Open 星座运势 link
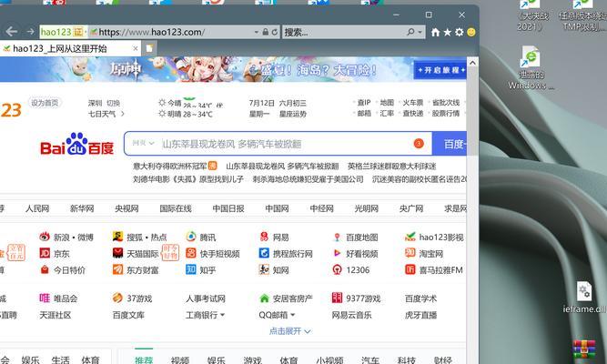 (293, 114)
